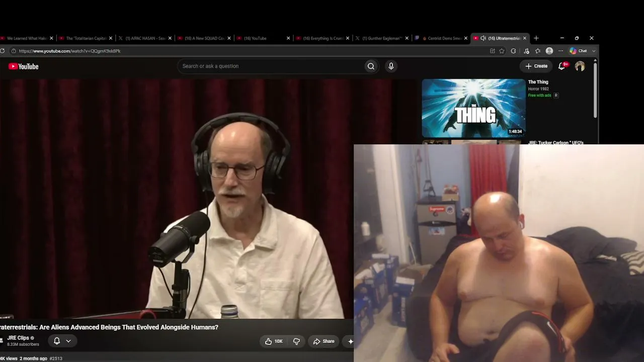This screenshot has width=644, height=362.
Task: Click the '8.33M subscribers' text
Action: [23, 344]
